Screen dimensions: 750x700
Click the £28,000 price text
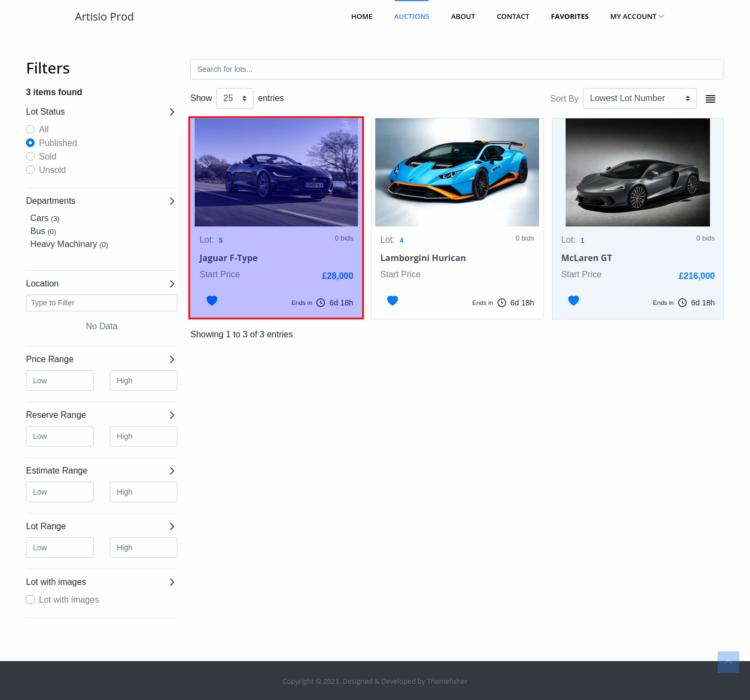pyautogui.click(x=337, y=276)
